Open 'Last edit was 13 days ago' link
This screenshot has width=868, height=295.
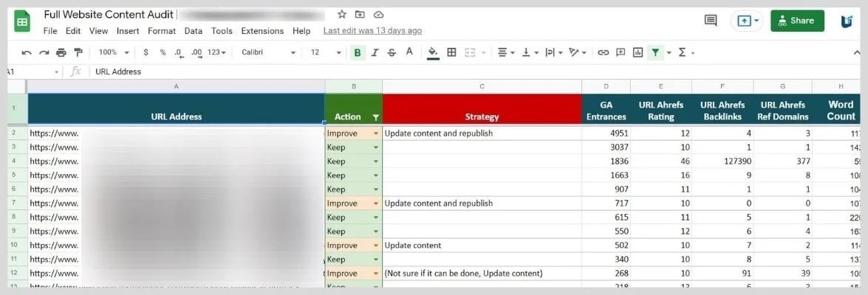(x=372, y=31)
